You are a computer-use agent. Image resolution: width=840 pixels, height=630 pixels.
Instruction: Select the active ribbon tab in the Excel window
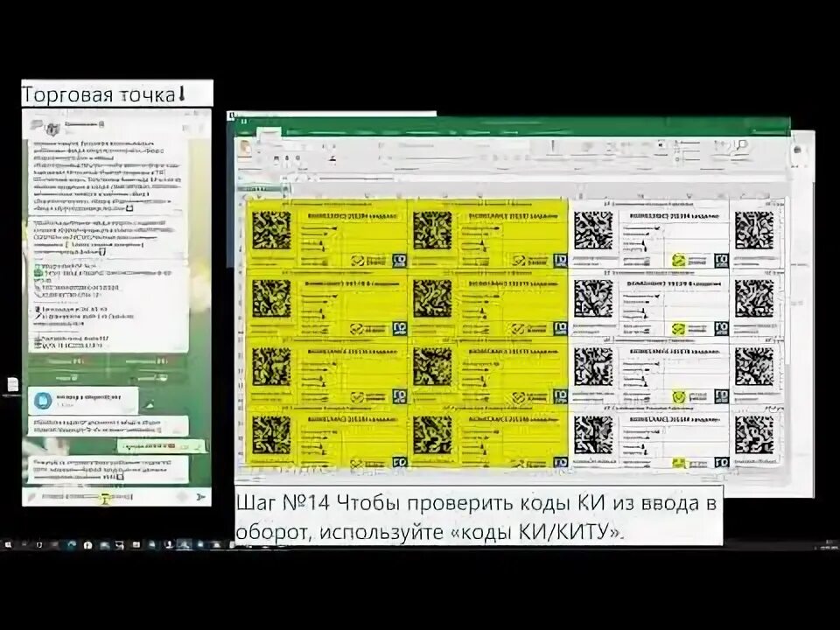click(268, 132)
